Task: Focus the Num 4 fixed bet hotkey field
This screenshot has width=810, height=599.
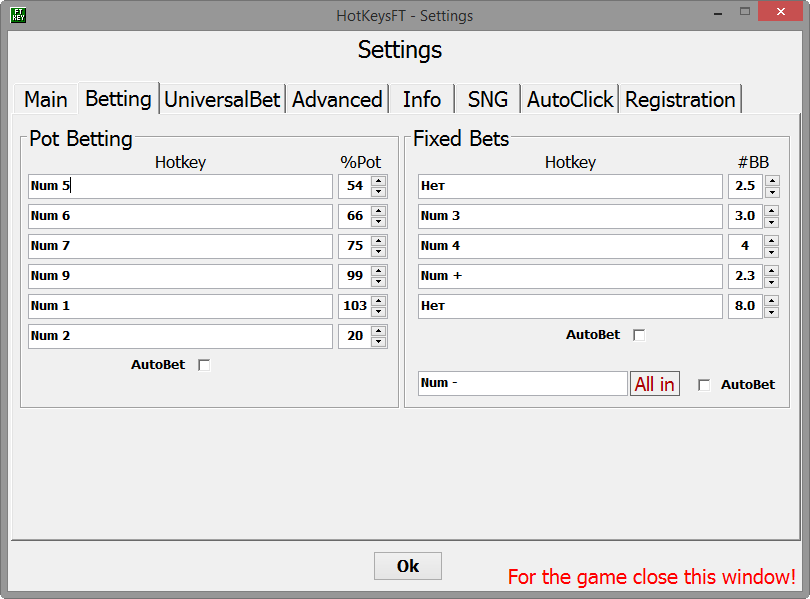Action: pos(570,246)
